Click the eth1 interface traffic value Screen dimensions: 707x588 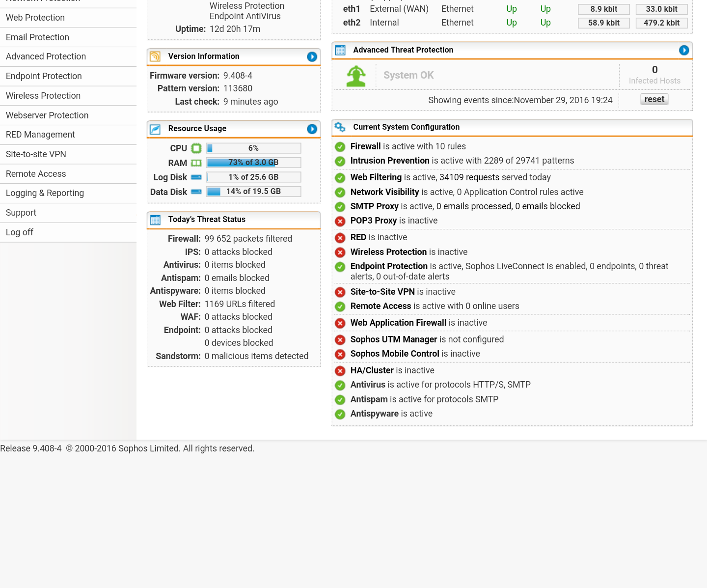tap(603, 9)
